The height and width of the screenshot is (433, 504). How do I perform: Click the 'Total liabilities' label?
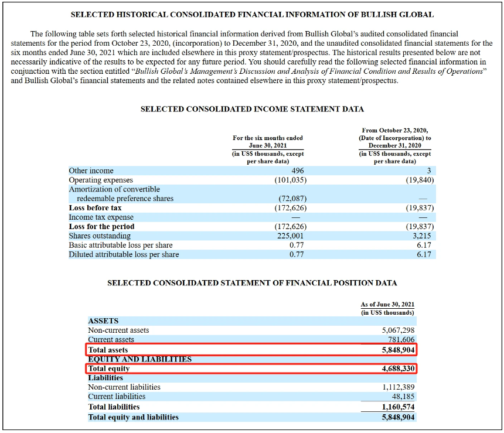[x=114, y=407]
